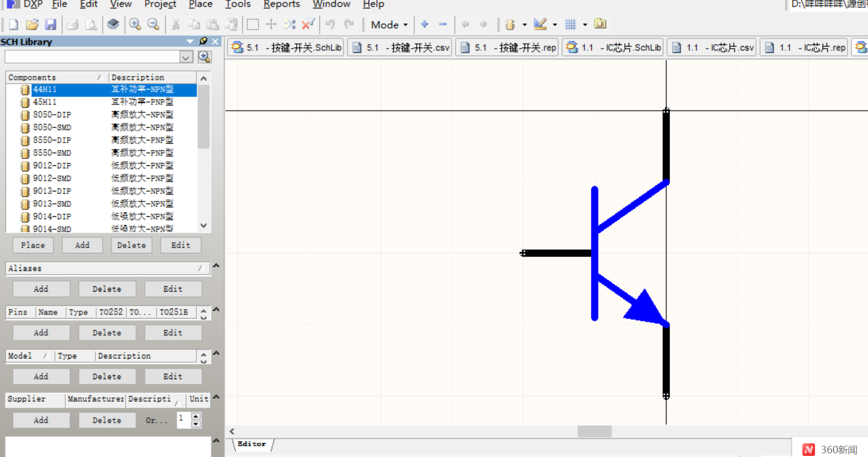The height and width of the screenshot is (457, 868).
Task: Click Delete button in Model section
Action: click(x=107, y=376)
